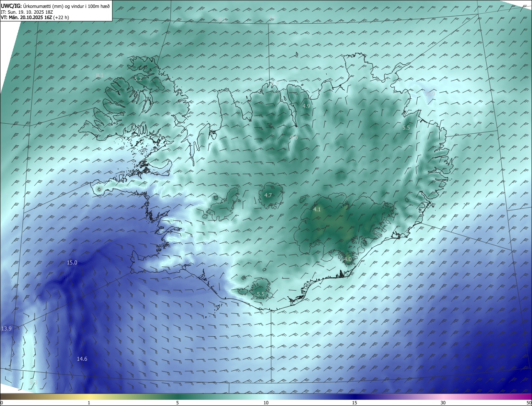Click the colorbar tick labeled 1
This screenshot has width=532, height=406.
[89, 403]
